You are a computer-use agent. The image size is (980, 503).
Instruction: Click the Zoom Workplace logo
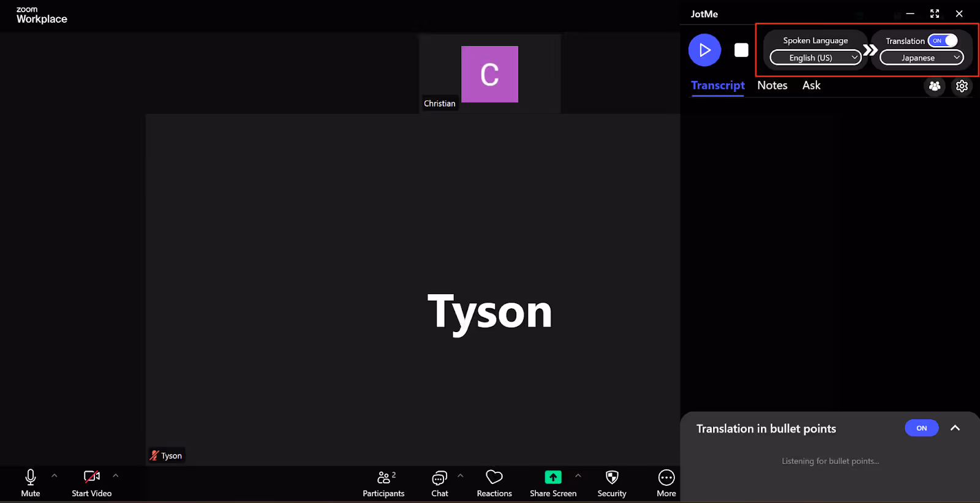pyautogui.click(x=42, y=15)
